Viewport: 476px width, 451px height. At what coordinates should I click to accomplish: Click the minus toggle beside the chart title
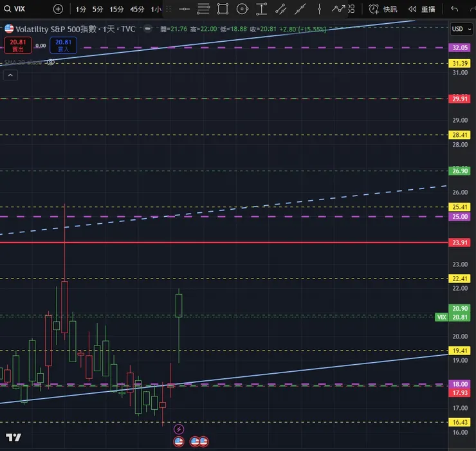click(147, 28)
